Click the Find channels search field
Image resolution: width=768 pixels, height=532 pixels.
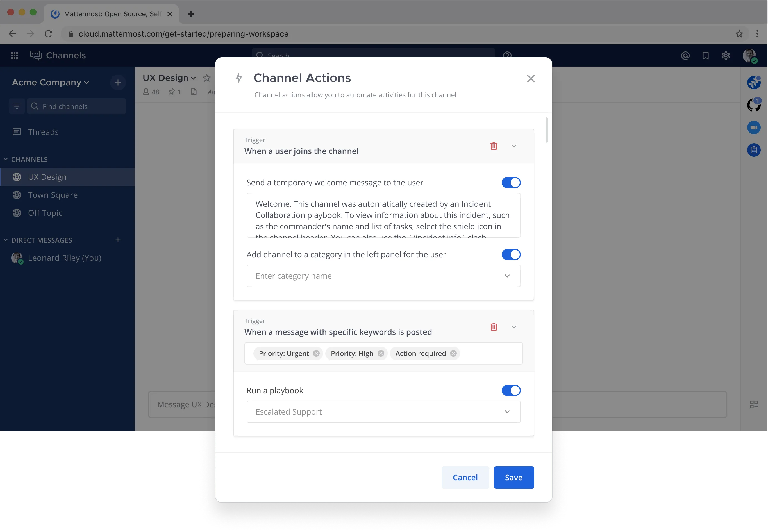click(x=76, y=106)
